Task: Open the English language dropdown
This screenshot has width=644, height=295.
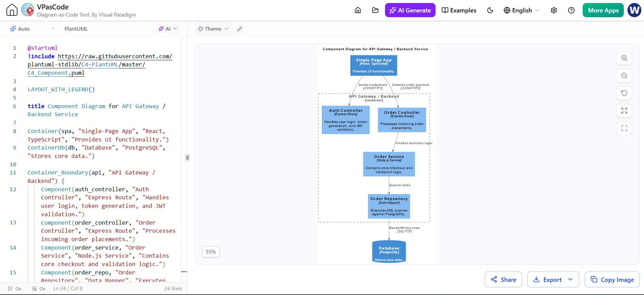Action: point(521,10)
